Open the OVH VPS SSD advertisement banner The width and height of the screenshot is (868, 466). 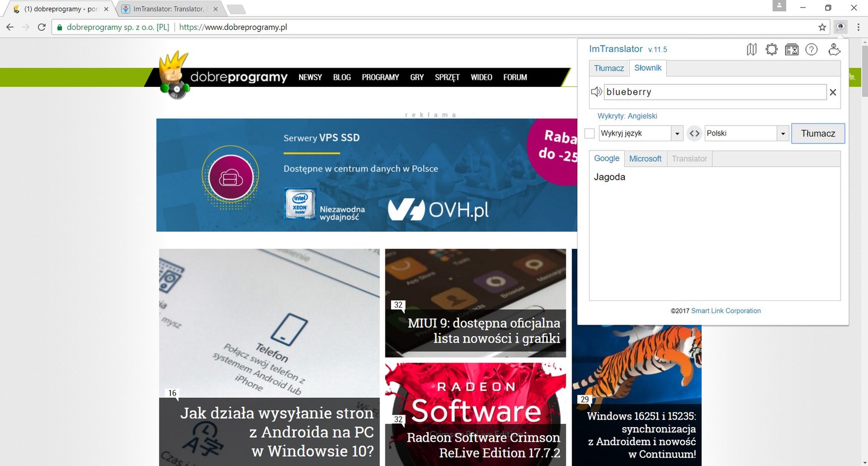(366, 175)
